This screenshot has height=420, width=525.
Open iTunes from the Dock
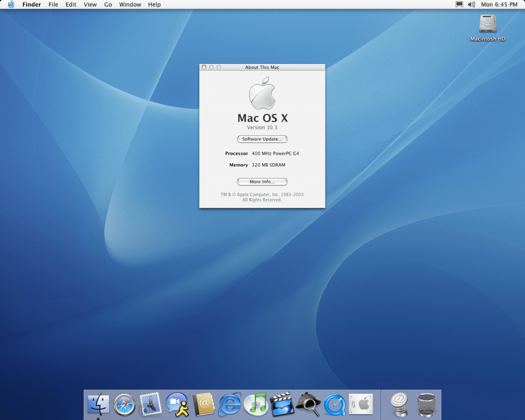(x=256, y=404)
